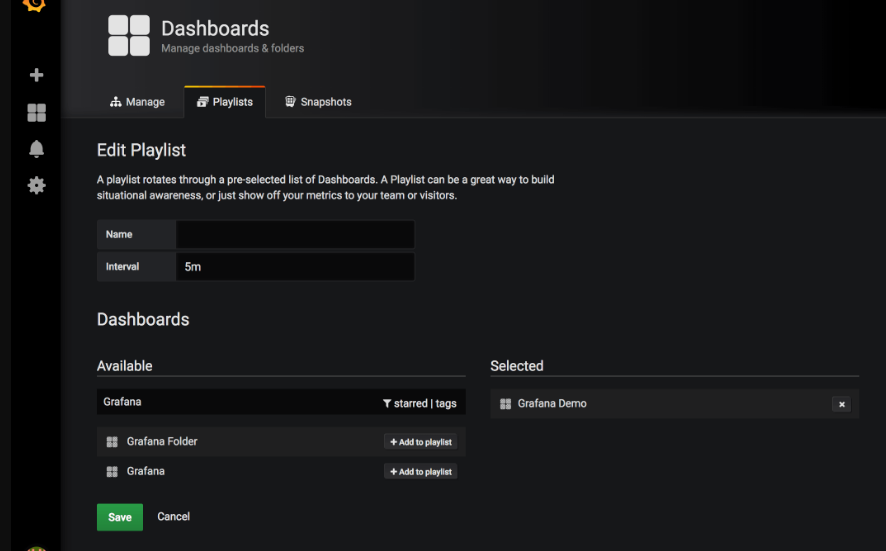Cancel playlist editing

pyautogui.click(x=173, y=517)
